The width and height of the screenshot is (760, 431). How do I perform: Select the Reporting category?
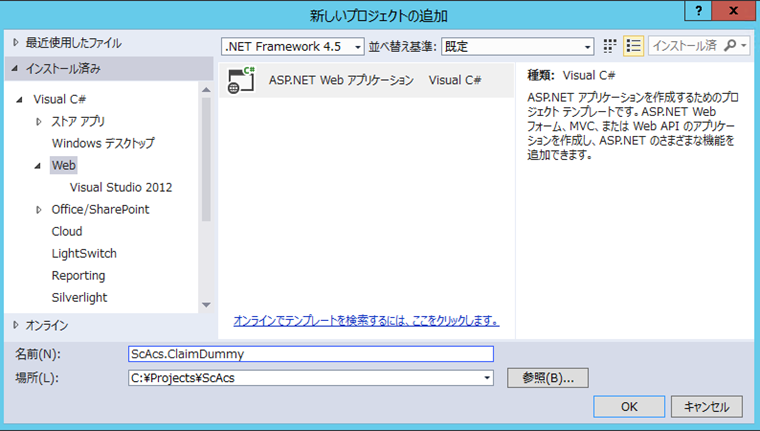coord(79,275)
